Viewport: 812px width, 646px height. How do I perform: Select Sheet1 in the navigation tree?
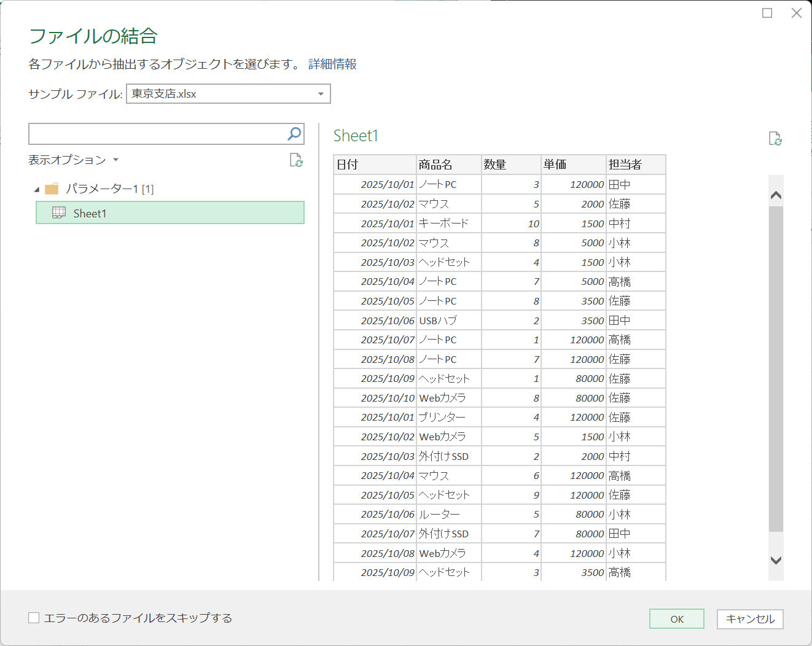tap(90, 213)
